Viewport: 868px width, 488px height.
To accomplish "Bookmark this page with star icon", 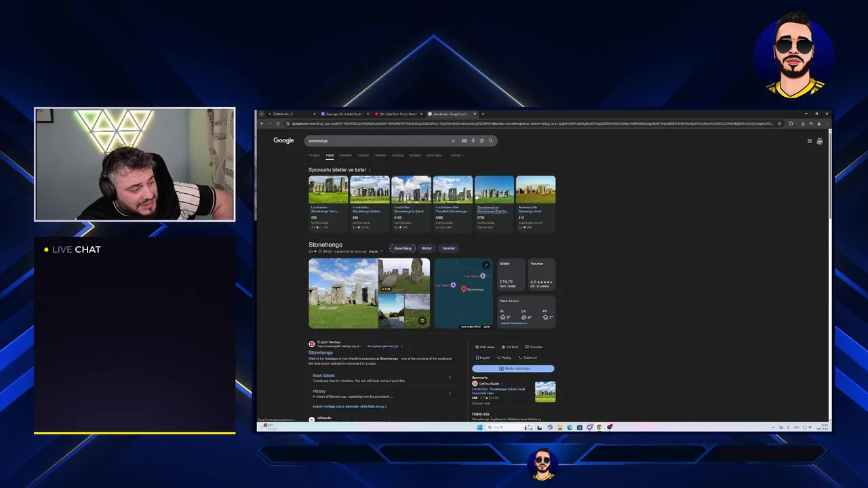I will point(780,123).
